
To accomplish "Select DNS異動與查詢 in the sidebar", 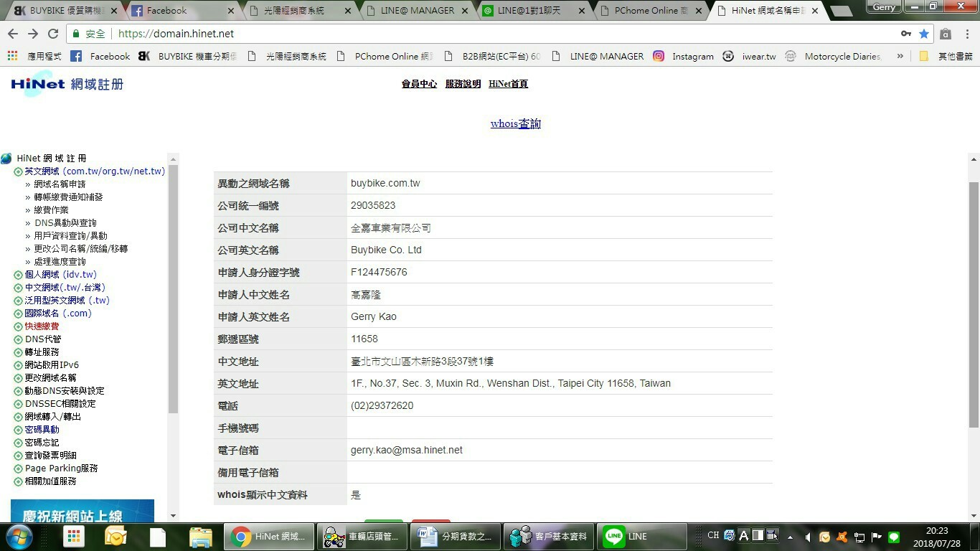I will (65, 223).
